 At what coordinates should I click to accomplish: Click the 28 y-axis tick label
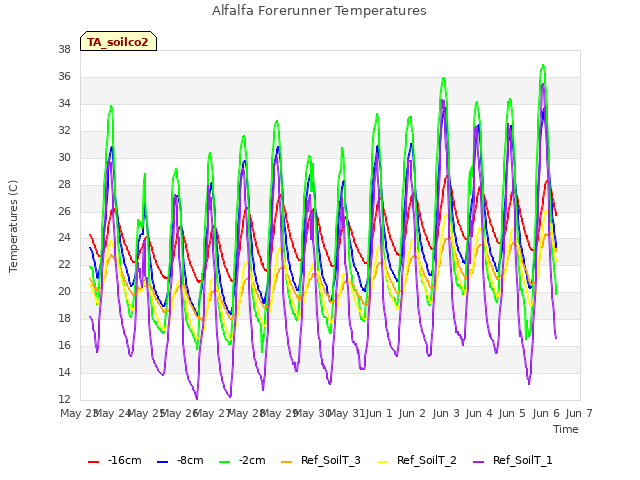pos(64,184)
